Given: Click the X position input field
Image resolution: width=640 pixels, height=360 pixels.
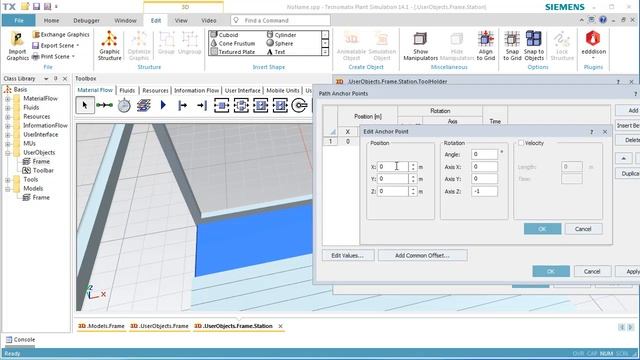Looking at the screenshot, I should [x=392, y=167].
